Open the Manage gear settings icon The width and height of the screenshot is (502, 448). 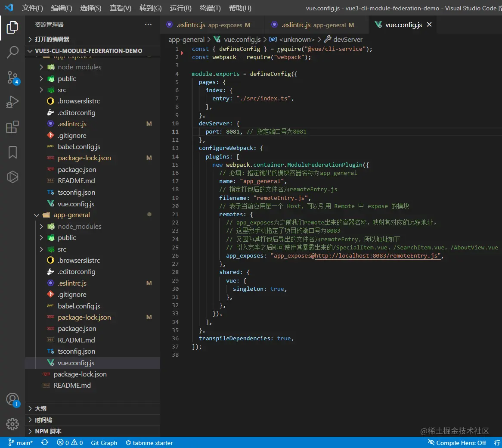12,424
